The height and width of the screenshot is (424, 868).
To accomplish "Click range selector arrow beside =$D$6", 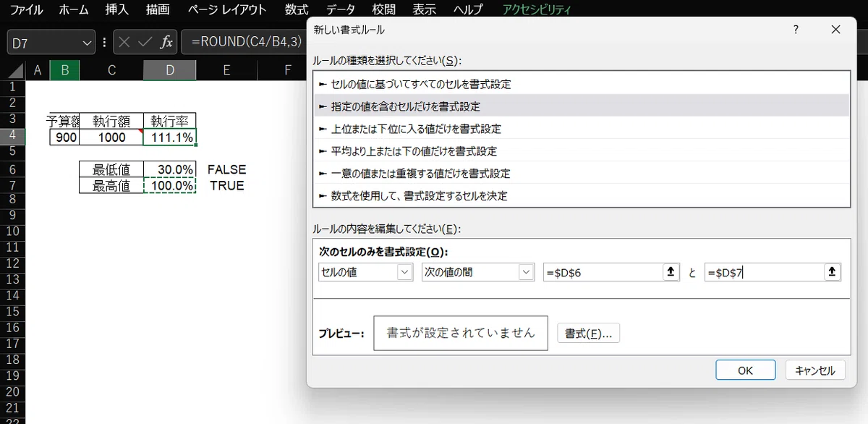I will click(671, 272).
